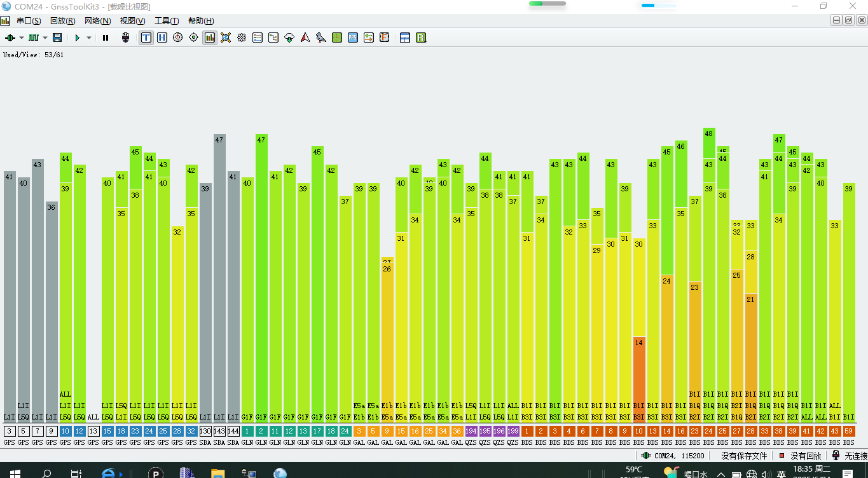Select the GPS satellite 10 label box
Screen dimensions: 868x478
65,431
